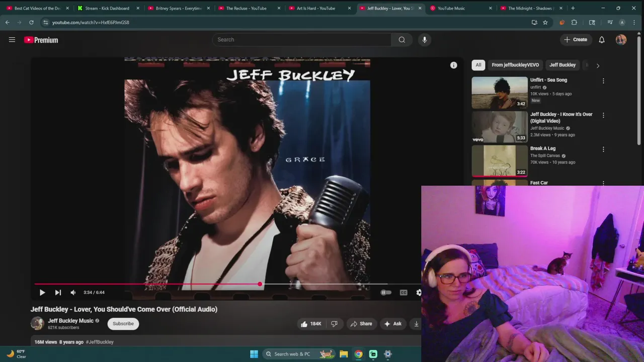Open the Fast Car video title
Screen dimensions: 644x362
coord(539,183)
